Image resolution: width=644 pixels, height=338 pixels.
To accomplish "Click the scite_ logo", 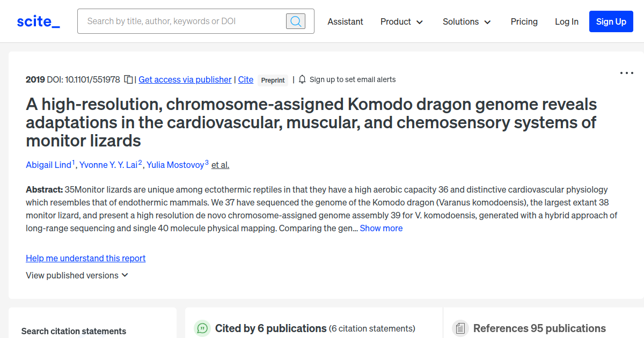I will [x=38, y=21].
